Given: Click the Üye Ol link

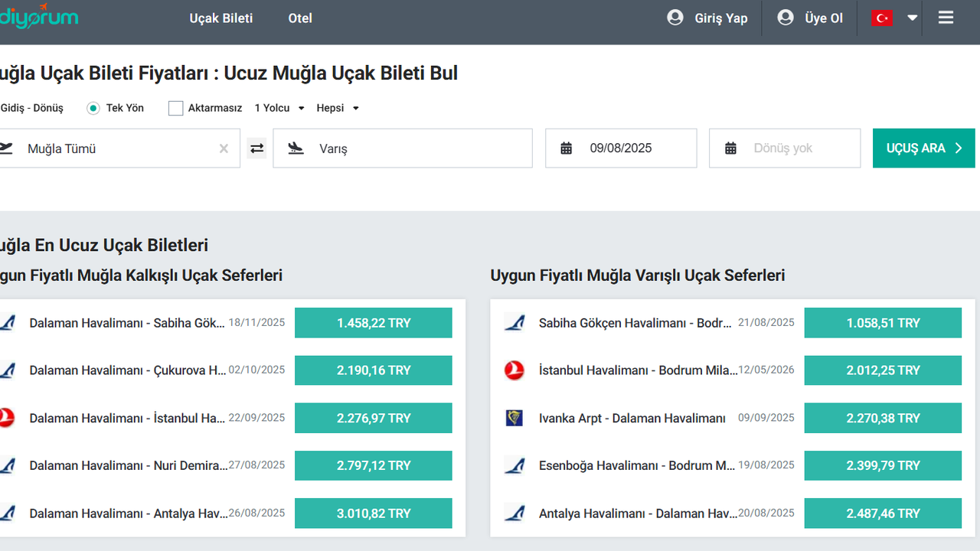Looking at the screenshot, I should pyautogui.click(x=824, y=18).
